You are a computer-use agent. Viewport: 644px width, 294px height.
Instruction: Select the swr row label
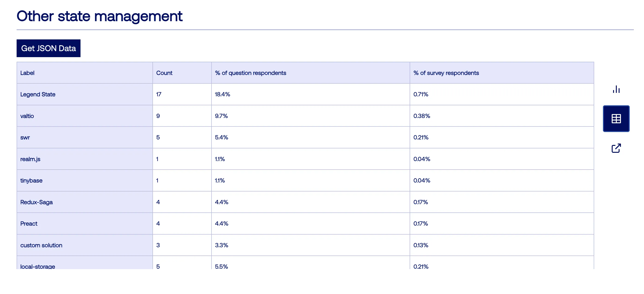pos(25,137)
